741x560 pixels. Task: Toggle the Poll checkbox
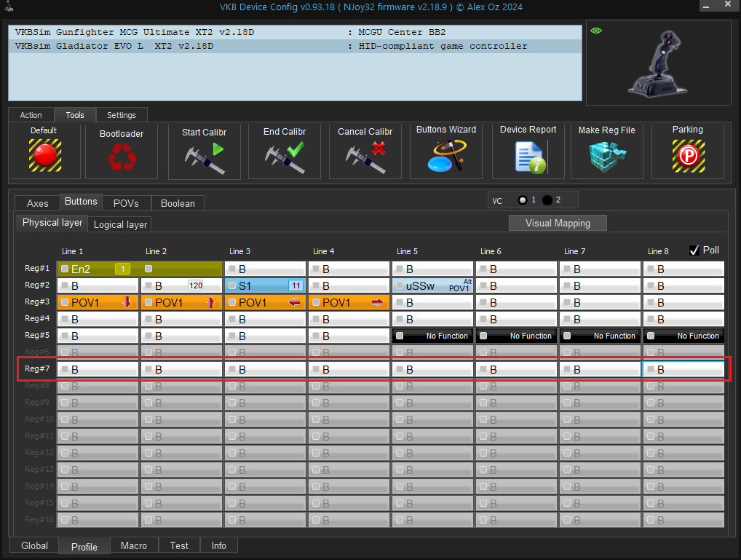click(x=694, y=251)
